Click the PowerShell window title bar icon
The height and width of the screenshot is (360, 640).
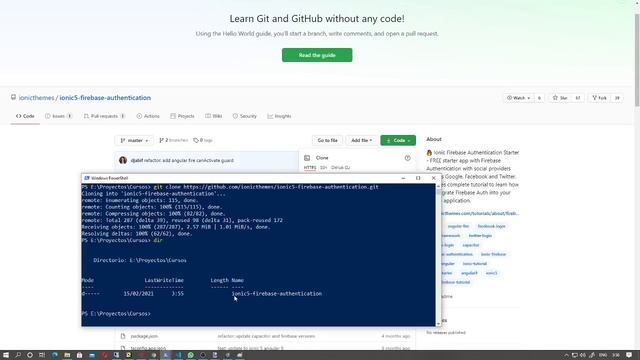pos(87,178)
